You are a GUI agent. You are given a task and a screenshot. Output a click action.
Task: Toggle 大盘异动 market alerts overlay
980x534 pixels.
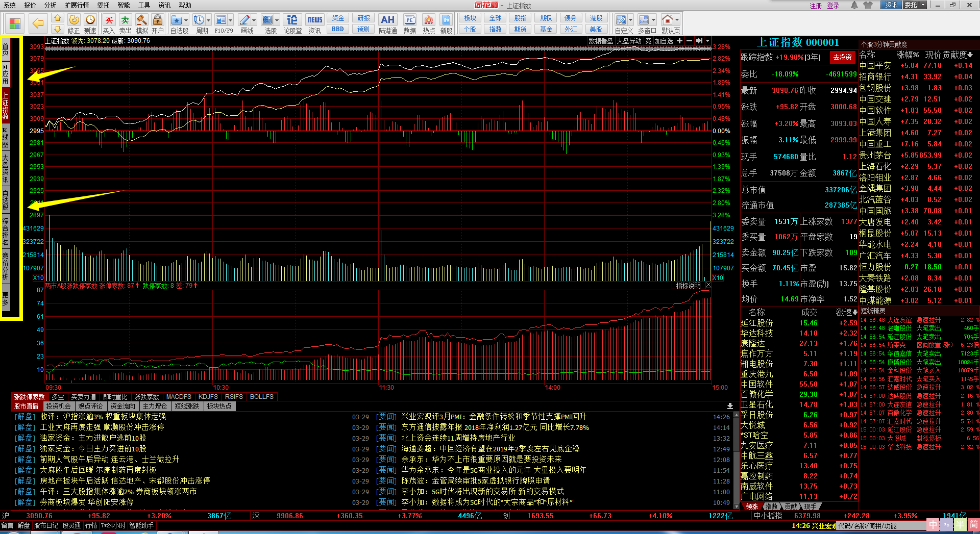pyautogui.click(x=629, y=41)
